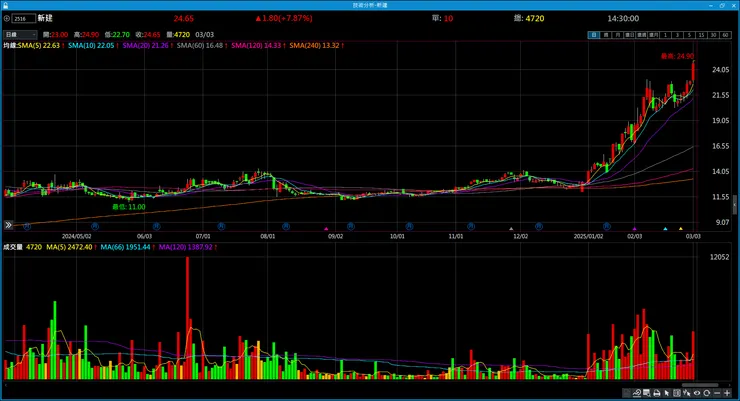Click the cyan triangle marker after 02/03
Viewport: 740px width, 401px height.
(x=665, y=229)
